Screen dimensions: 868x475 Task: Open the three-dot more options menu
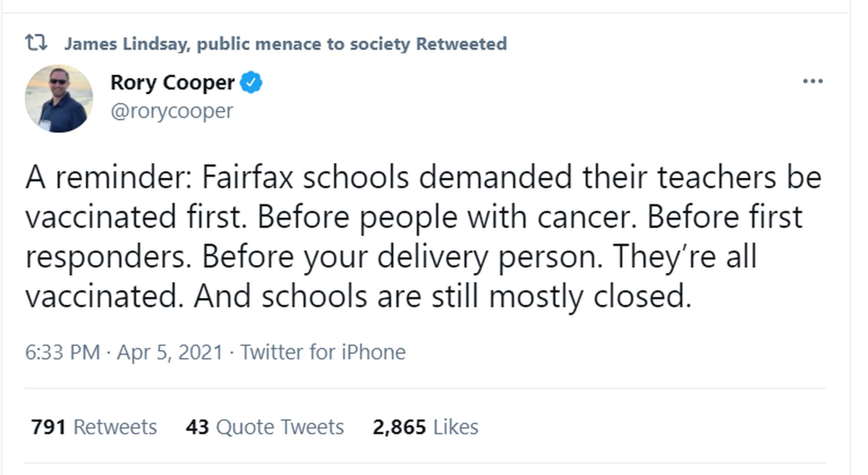click(x=812, y=81)
